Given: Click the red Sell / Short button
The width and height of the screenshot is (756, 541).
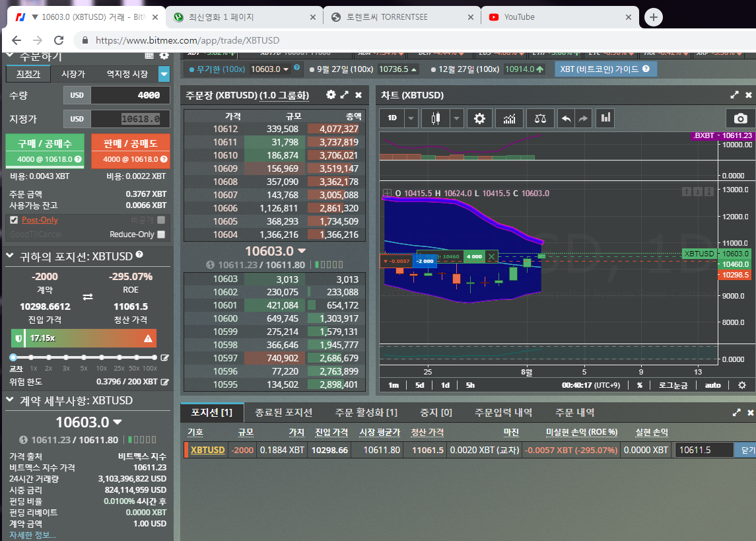Looking at the screenshot, I should tap(130, 151).
